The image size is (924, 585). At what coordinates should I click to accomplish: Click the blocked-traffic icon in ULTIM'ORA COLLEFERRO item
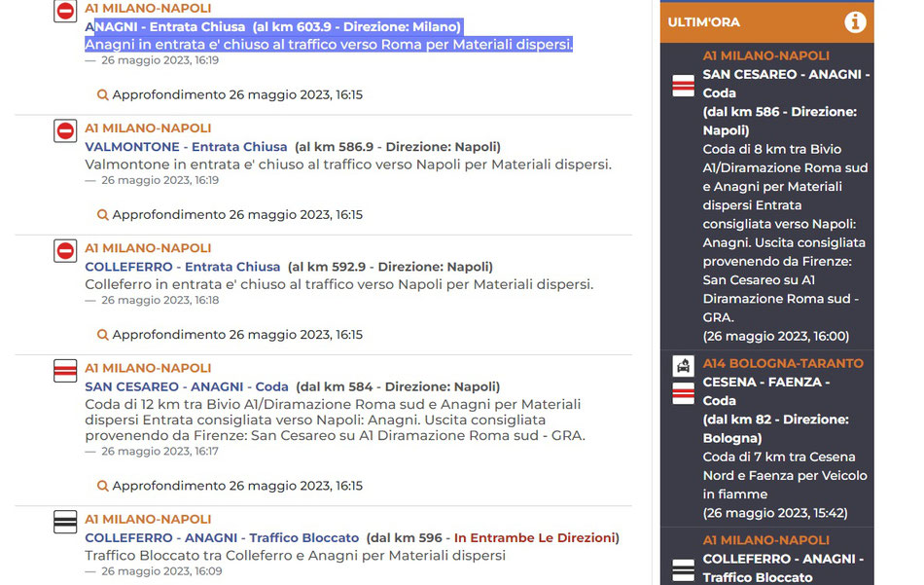click(x=684, y=569)
